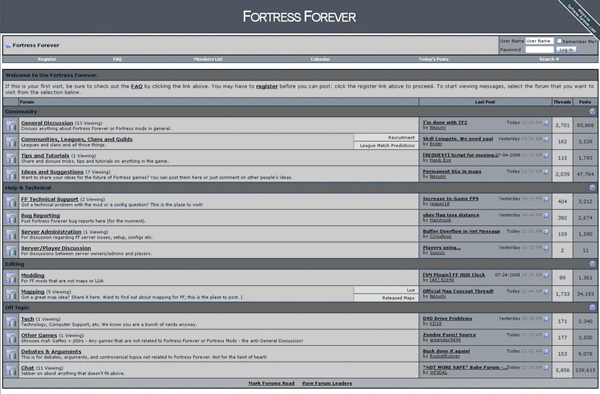Click forum icon beside Server Administration
The width and height of the screenshot is (600, 394).
tap(11, 234)
